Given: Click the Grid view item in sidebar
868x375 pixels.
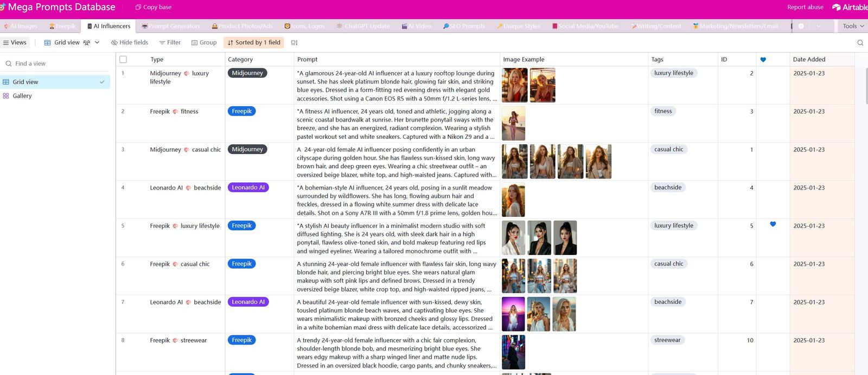Looking at the screenshot, I should pyautogui.click(x=55, y=82).
